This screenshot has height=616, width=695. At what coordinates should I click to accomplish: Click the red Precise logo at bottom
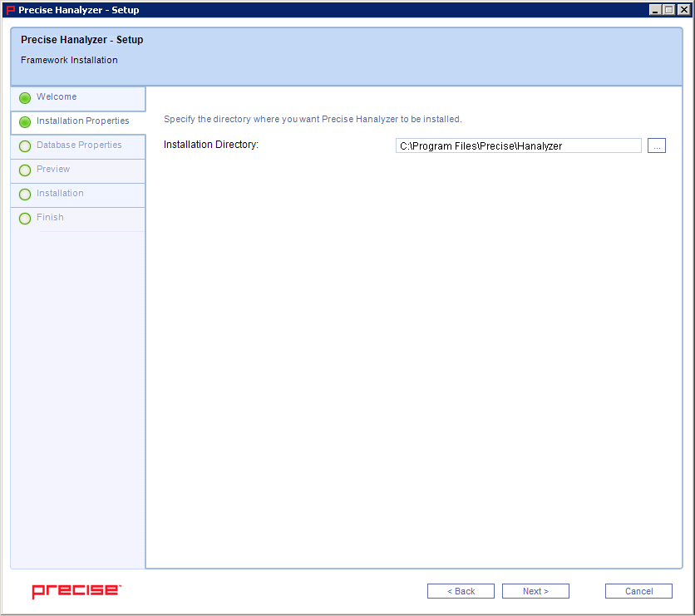pyautogui.click(x=76, y=591)
